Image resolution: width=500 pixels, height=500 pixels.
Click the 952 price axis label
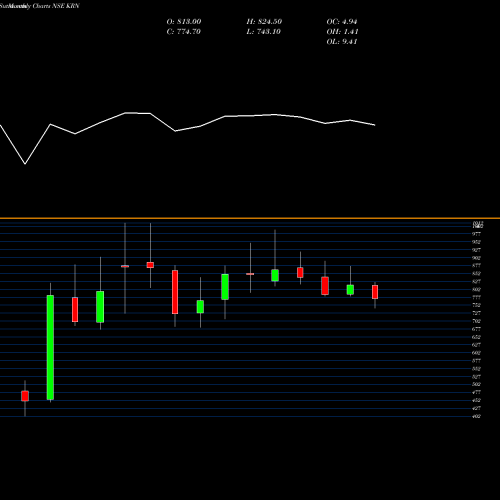476,242
